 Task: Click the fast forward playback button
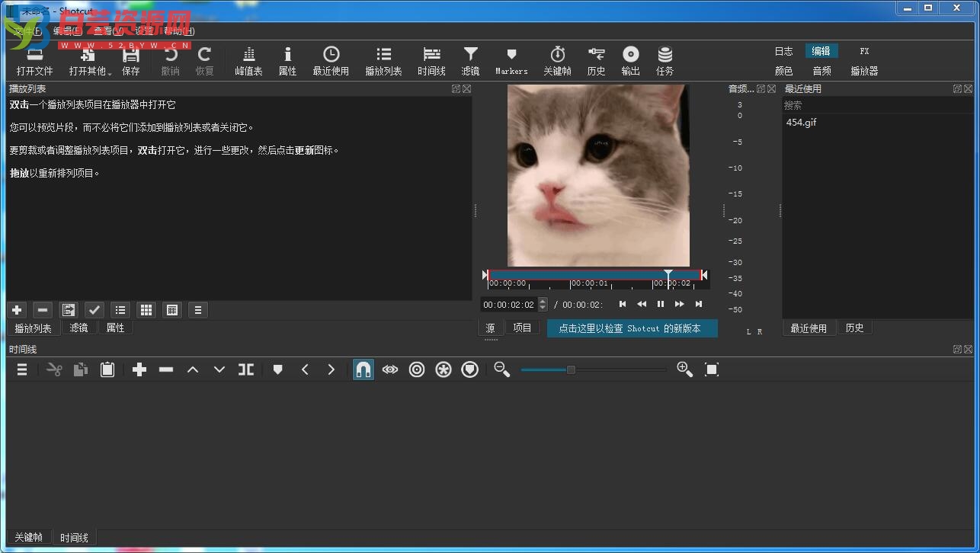[680, 304]
